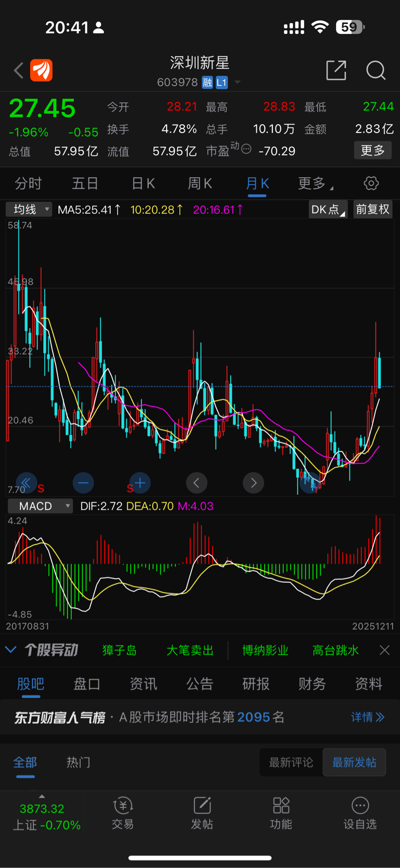
Task: Zoom in chart with plus button
Action: pos(140,483)
